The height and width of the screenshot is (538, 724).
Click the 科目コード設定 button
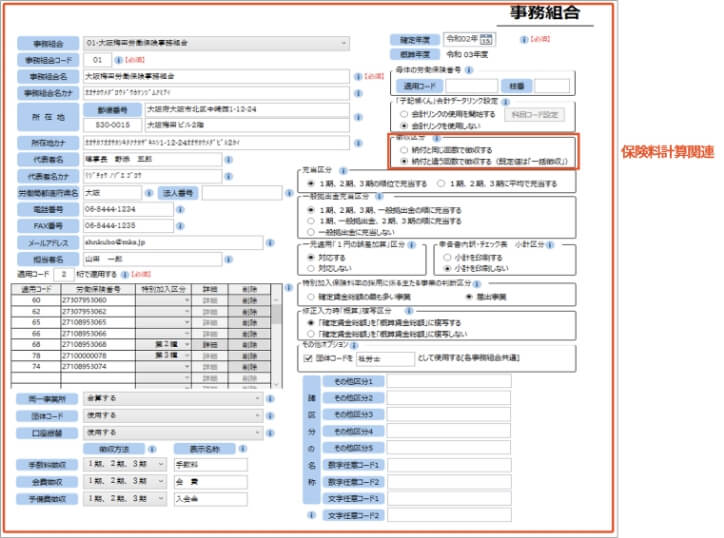[534, 115]
